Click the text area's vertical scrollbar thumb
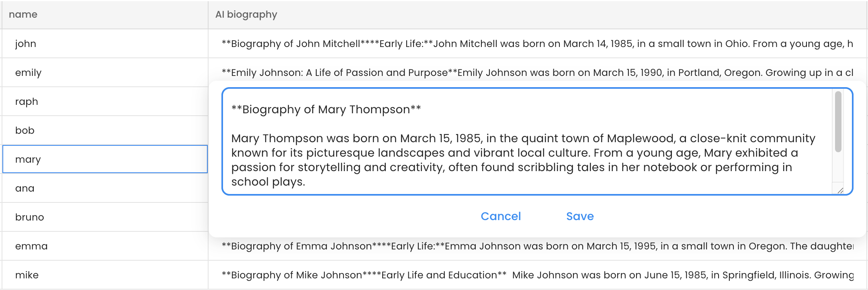This screenshot has height=290, width=868. point(838,122)
